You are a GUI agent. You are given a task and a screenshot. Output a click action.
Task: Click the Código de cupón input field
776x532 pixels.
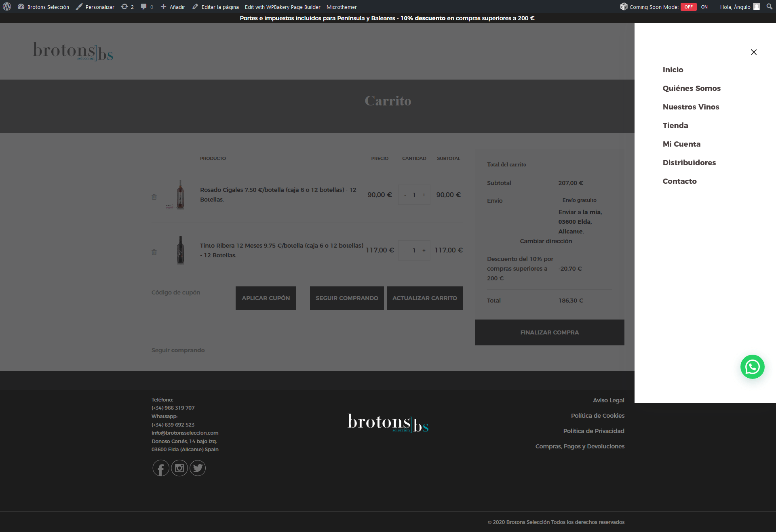[193, 298]
